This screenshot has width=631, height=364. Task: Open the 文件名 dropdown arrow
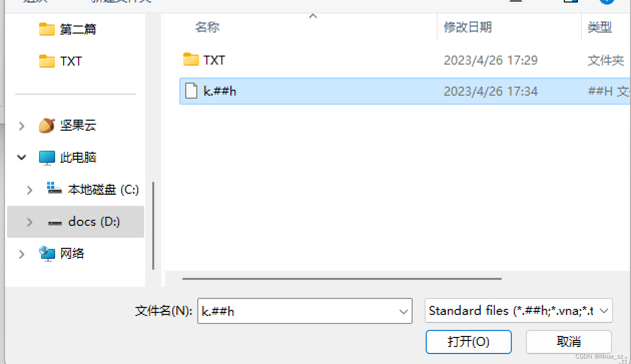coord(404,311)
